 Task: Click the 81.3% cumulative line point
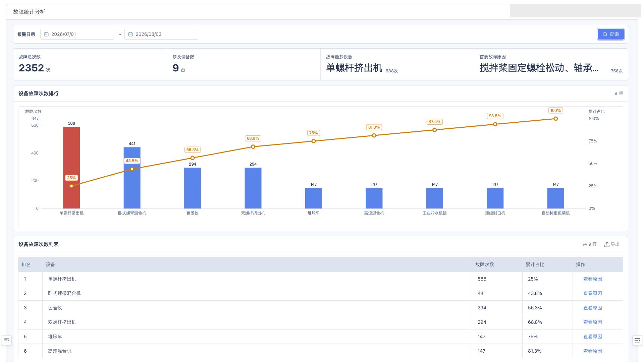(x=374, y=135)
